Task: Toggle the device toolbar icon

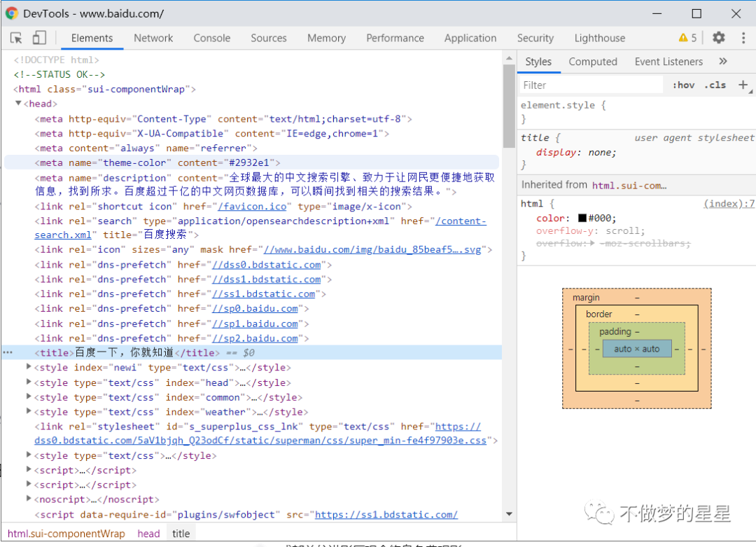Action: [39, 38]
